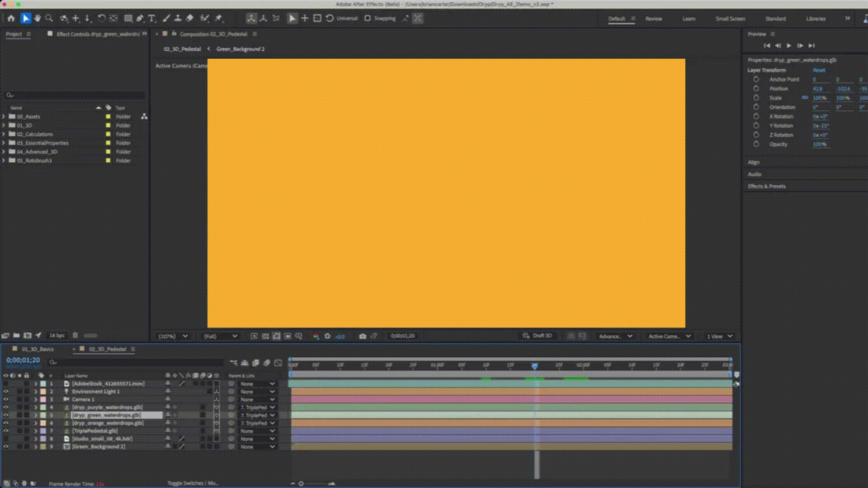Expand the 00_Assets folder

tap(4, 117)
